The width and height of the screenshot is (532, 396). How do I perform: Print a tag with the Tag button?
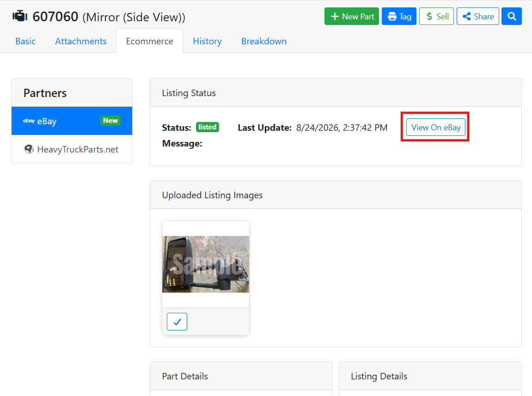[x=399, y=16]
